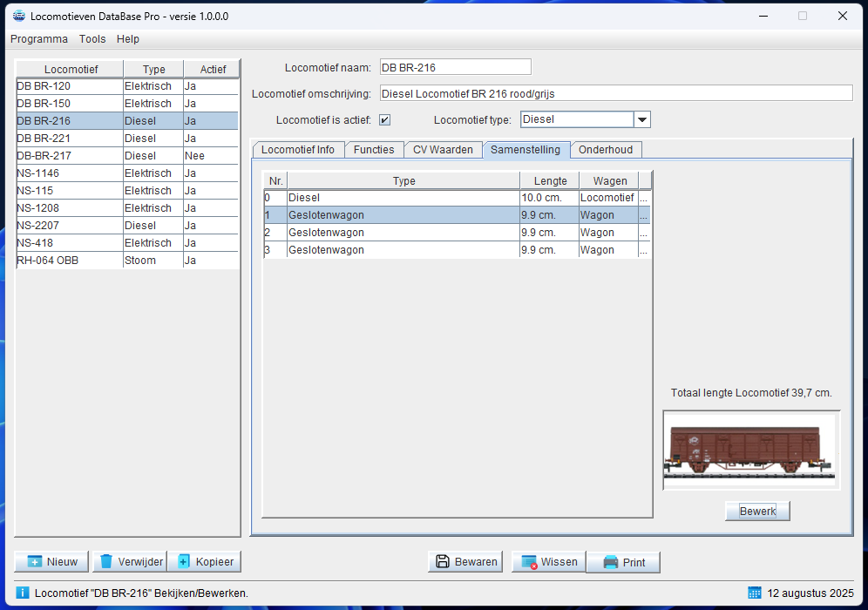Click the 10.0 cm. length cell
Viewport: 868px width, 610px height.
click(550, 198)
